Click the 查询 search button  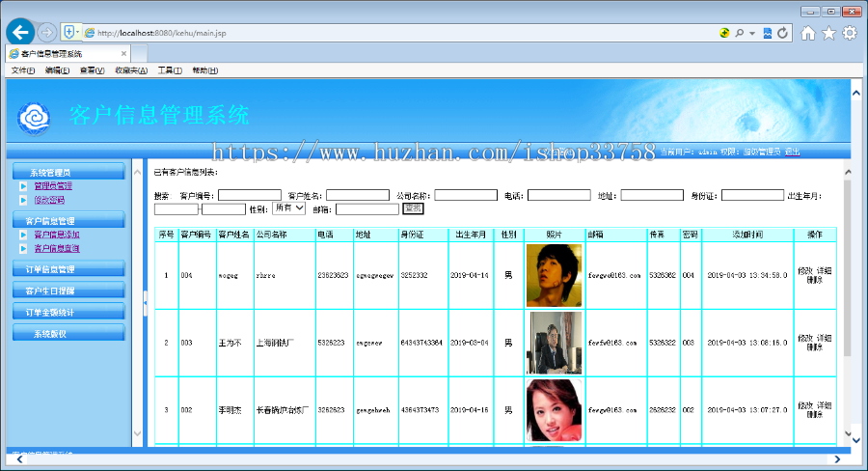[x=413, y=208]
